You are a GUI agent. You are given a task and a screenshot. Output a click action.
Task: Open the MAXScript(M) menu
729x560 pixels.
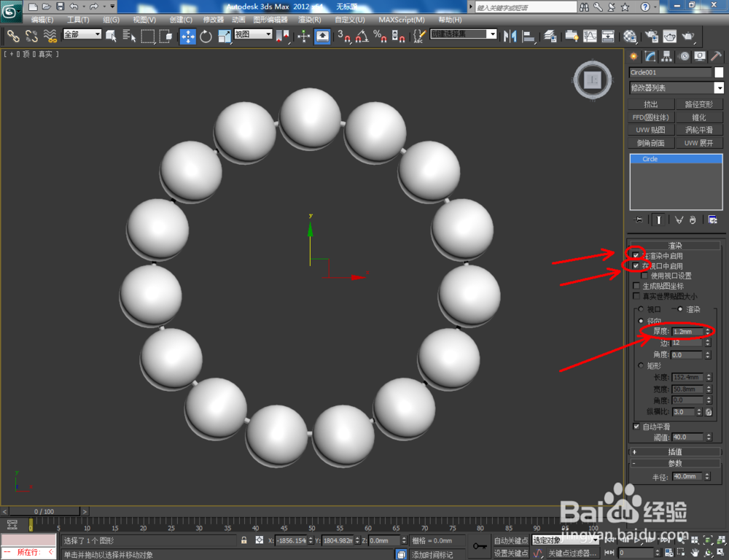click(402, 20)
